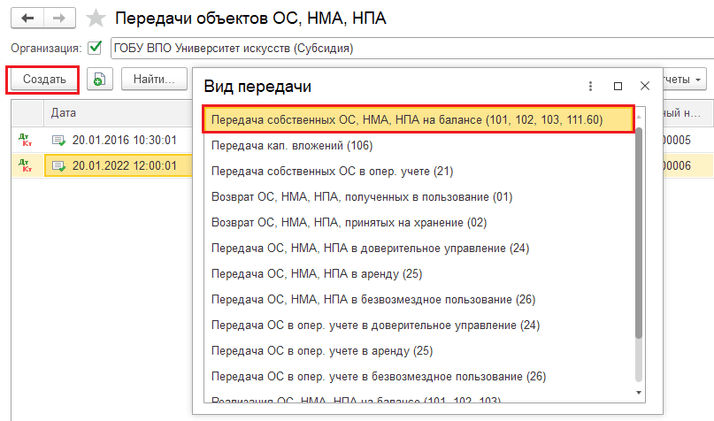This screenshot has height=421, width=714.
Task: Open the three-dot menu in Вид передачи dialog
Action: coord(591,86)
